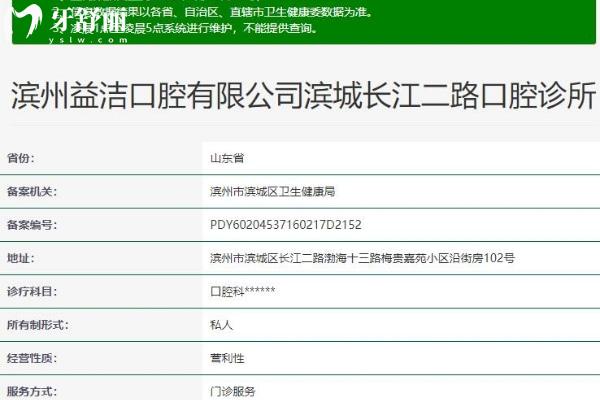
Task: Click the 经营性质 label
Action: tap(32, 358)
